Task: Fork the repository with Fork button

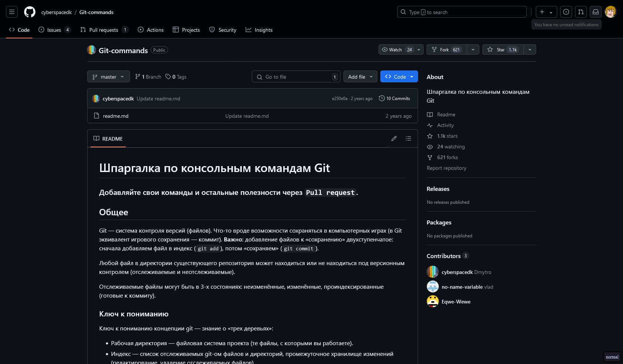Action: [447, 49]
